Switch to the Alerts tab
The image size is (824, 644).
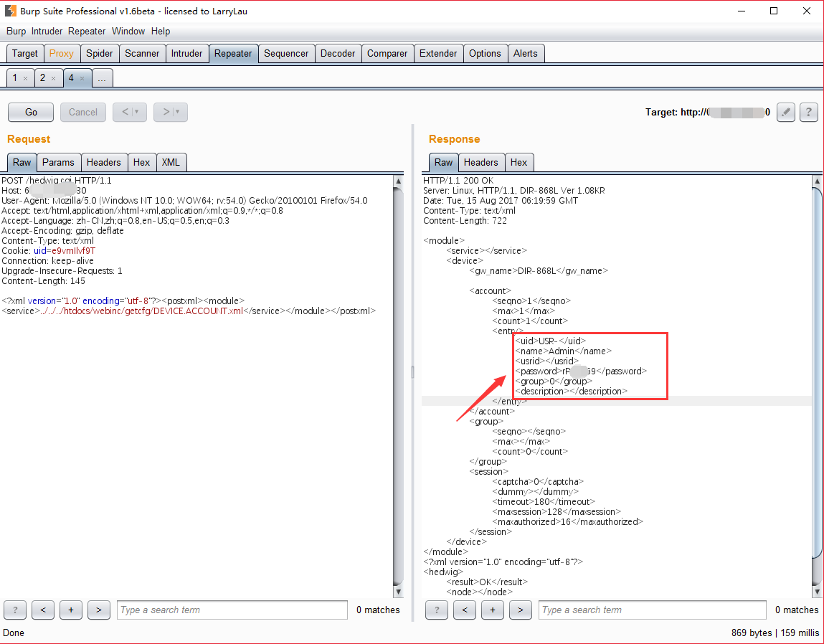(526, 54)
